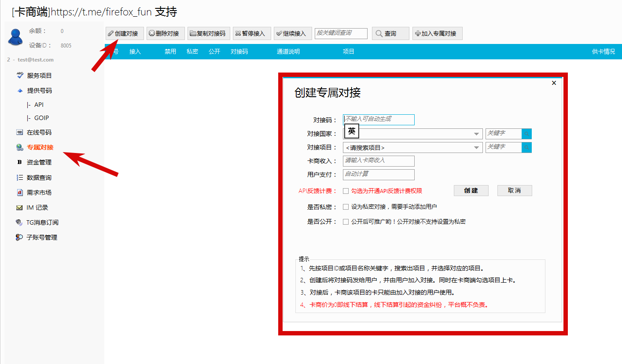The height and width of the screenshot is (364, 622).
Task: Click the 私密 column header
Action: coord(192,51)
